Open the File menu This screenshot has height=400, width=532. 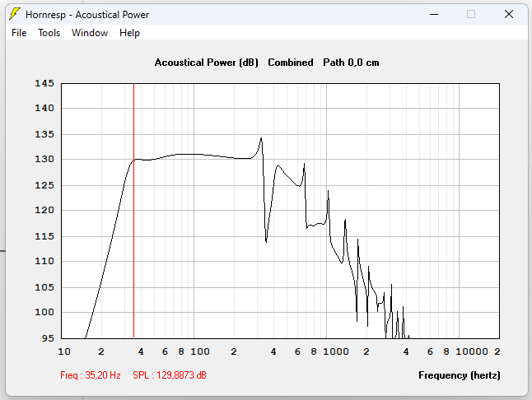click(x=19, y=33)
